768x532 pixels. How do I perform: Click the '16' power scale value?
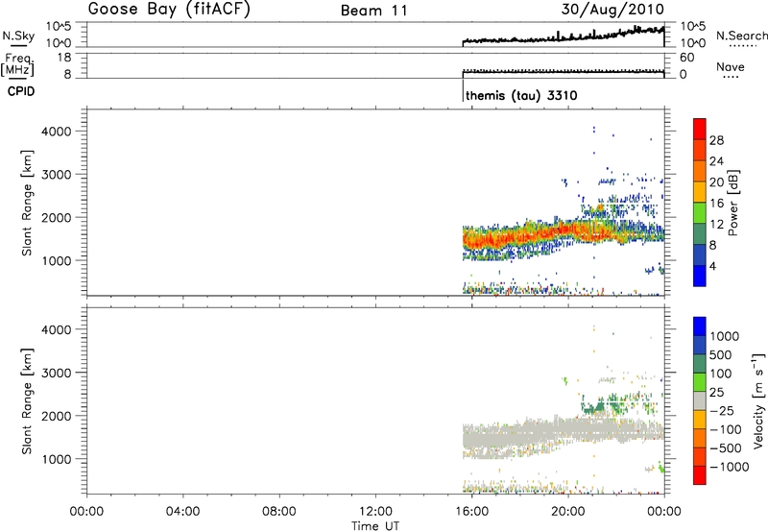tap(716, 204)
